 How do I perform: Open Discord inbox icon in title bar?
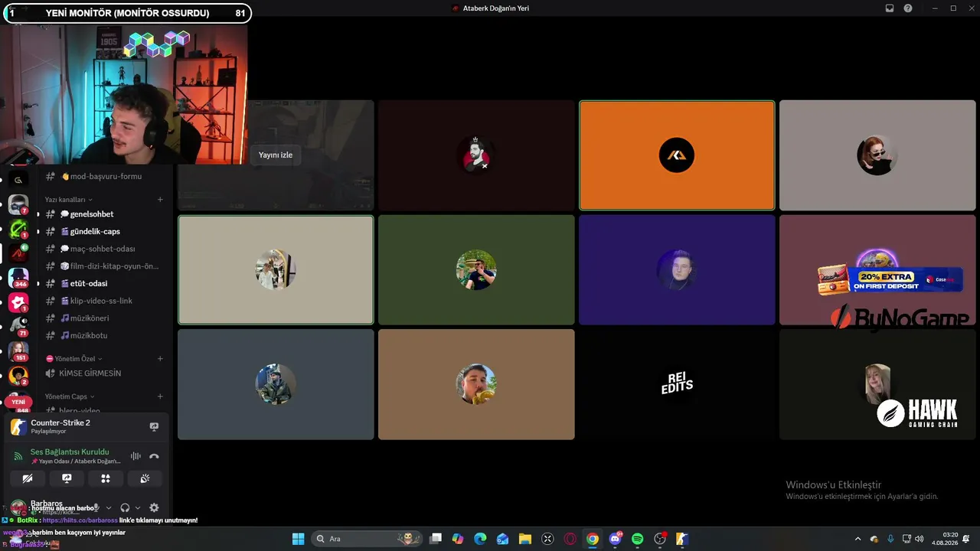(890, 8)
